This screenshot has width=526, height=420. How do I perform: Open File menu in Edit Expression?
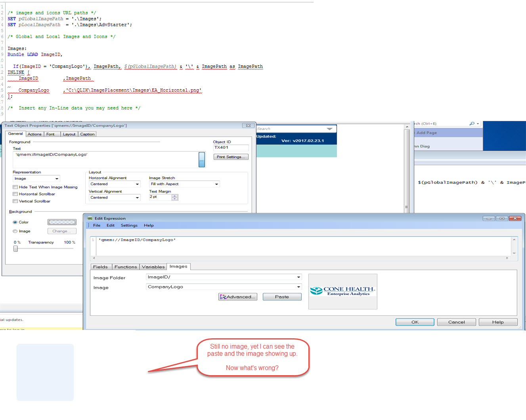click(97, 225)
